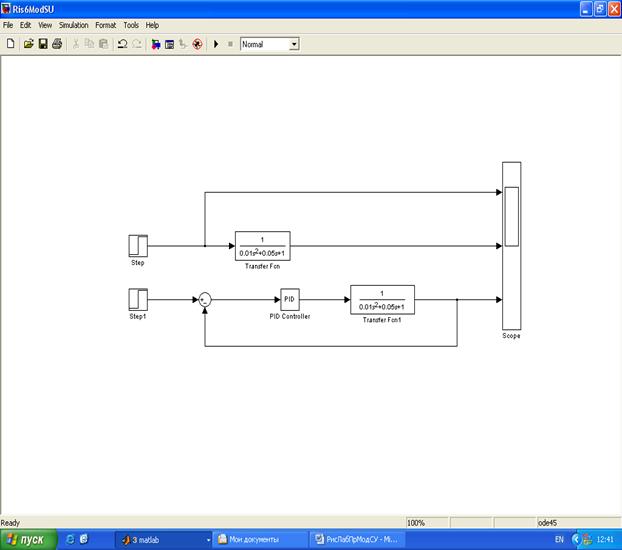
Task: Click the Open file folder icon
Action: (29, 44)
